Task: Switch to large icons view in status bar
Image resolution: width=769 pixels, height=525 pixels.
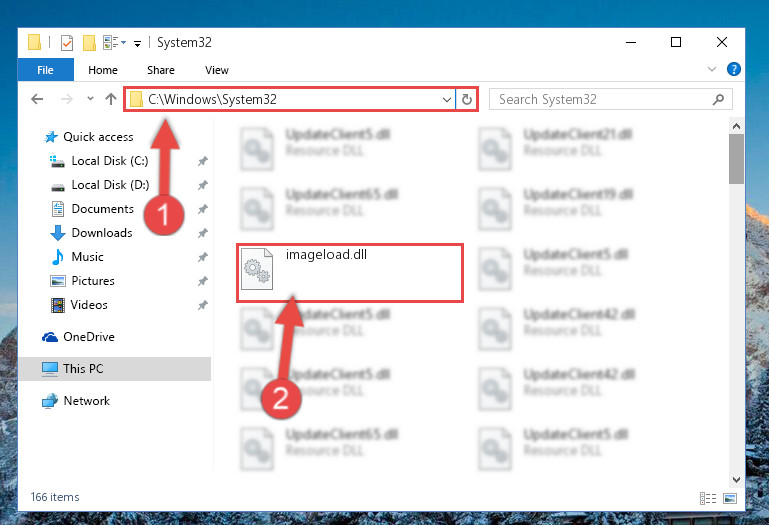Action: point(730,499)
